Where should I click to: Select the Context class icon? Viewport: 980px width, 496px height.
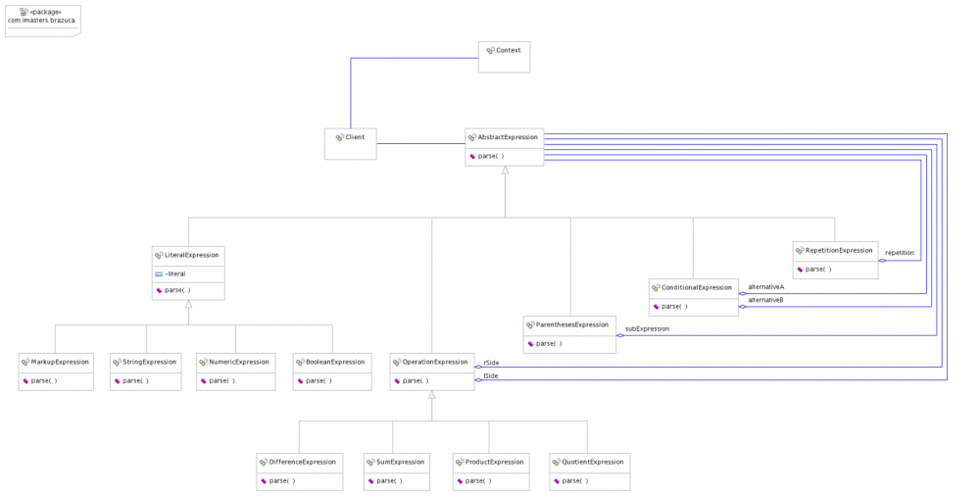490,50
